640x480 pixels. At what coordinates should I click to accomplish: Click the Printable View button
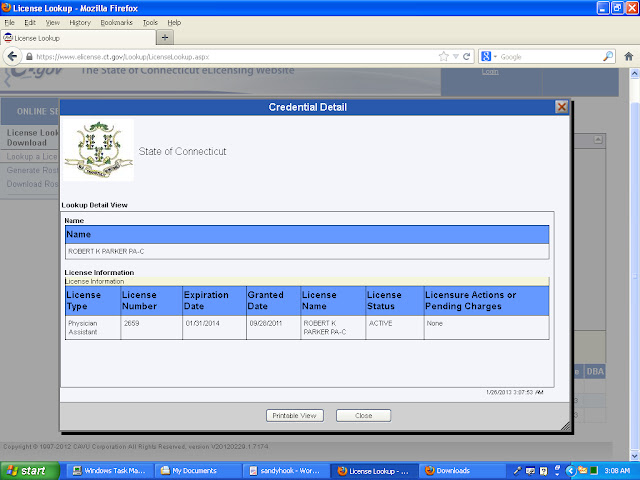[295, 416]
